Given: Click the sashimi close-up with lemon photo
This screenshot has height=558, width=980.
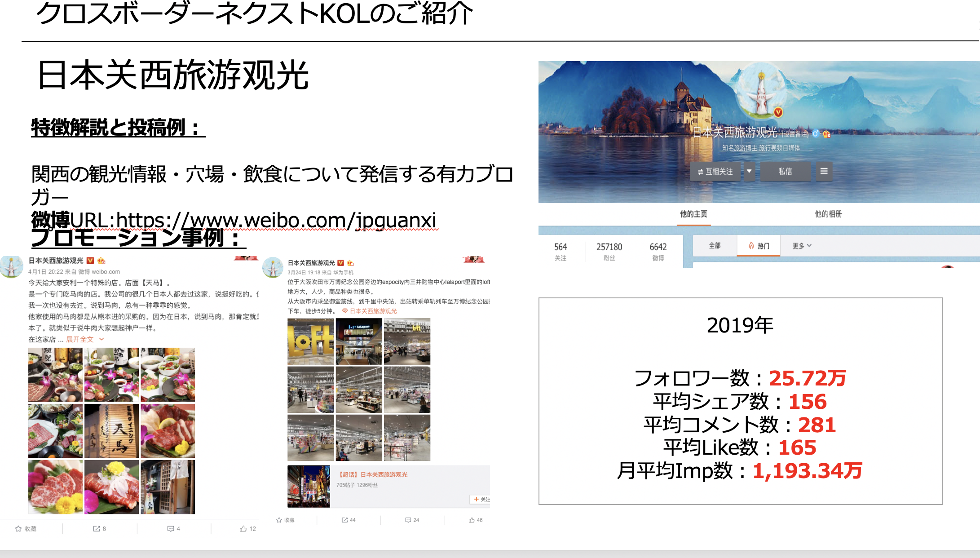Looking at the screenshot, I should (168, 430).
